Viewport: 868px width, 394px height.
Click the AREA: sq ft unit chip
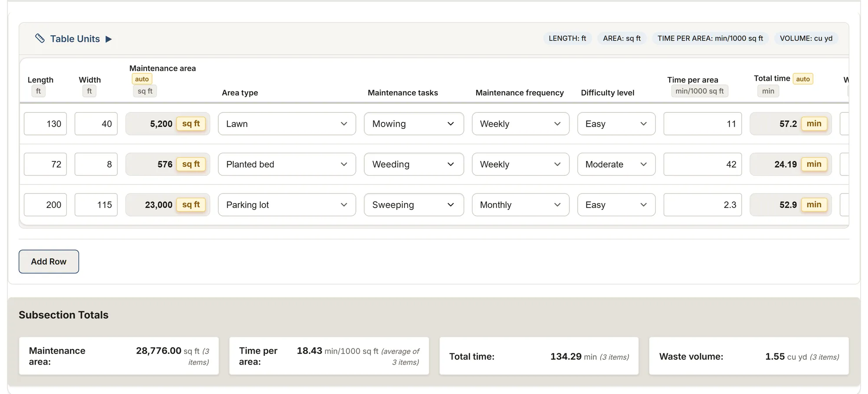[621, 38]
